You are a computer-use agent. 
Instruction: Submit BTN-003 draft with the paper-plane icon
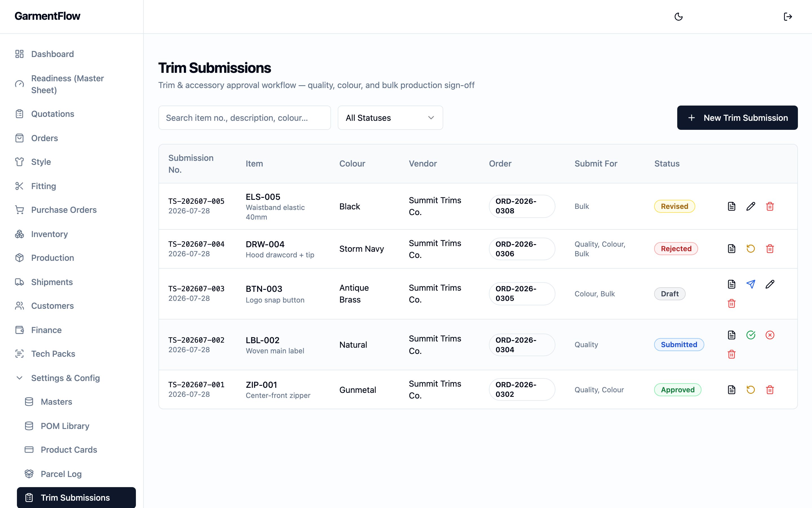pyautogui.click(x=751, y=284)
